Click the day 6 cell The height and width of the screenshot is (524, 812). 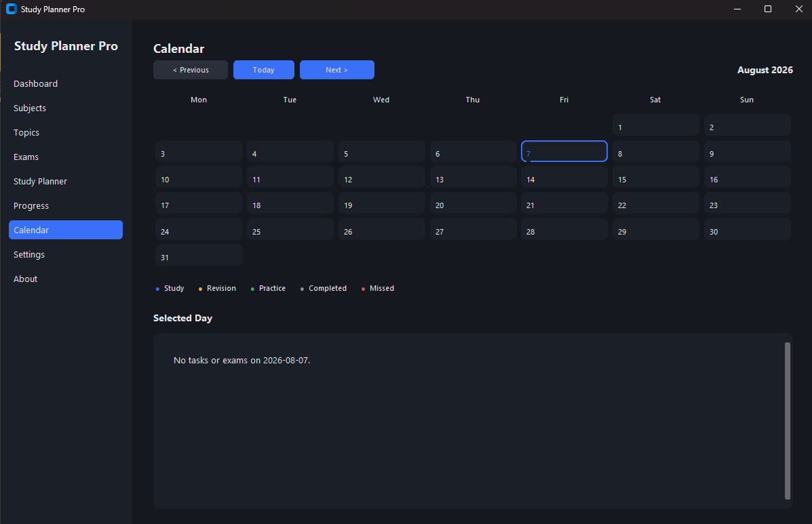[x=473, y=152]
